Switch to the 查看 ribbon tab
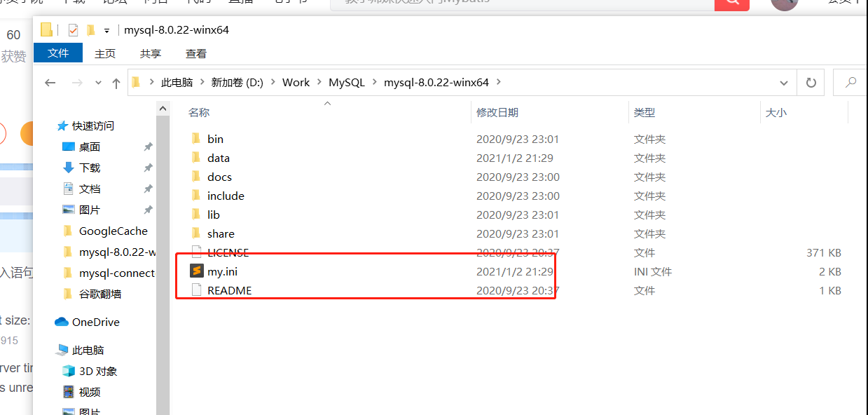Screen dimensions: 868x415 tap(196, 53)
